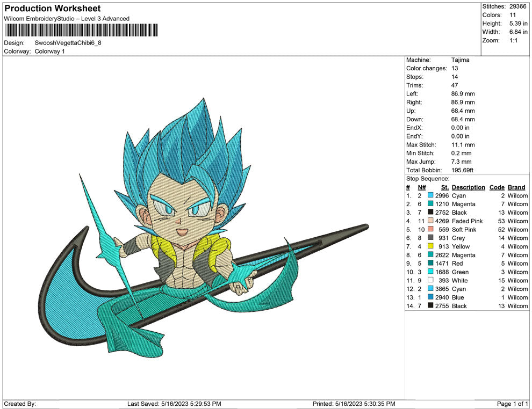Screen dimensions: 532x409
Task: Click stitch count 4269 for Faded Pink
Action: tap(442, 221)
